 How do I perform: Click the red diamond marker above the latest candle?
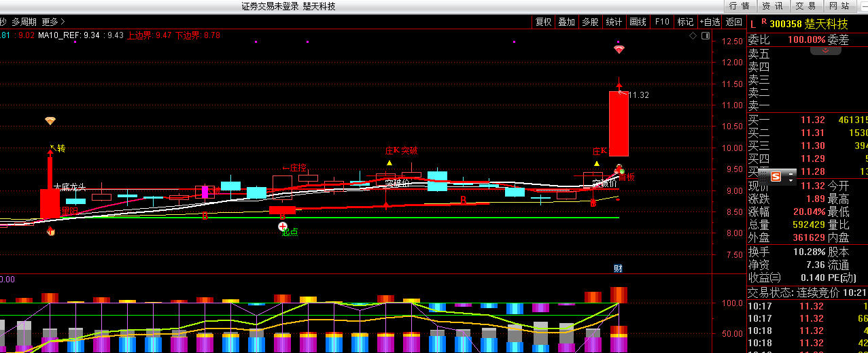pyautogui.click(x=619, y=50)
